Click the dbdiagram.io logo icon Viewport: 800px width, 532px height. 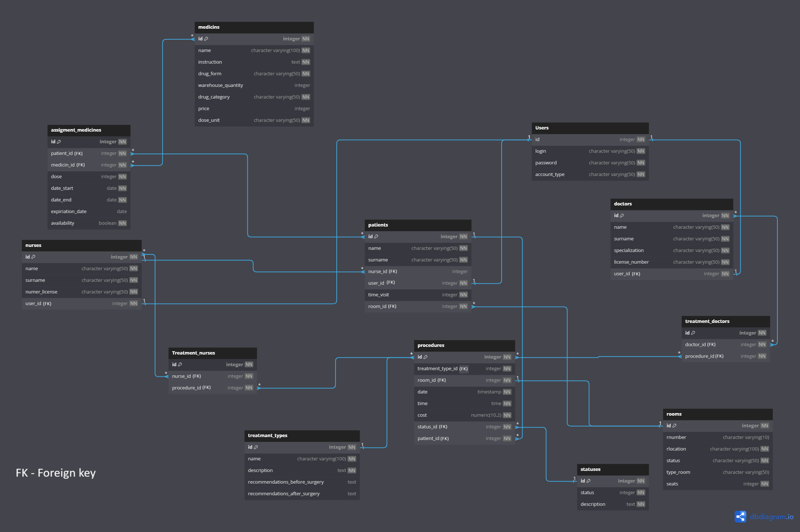point(740,516)
